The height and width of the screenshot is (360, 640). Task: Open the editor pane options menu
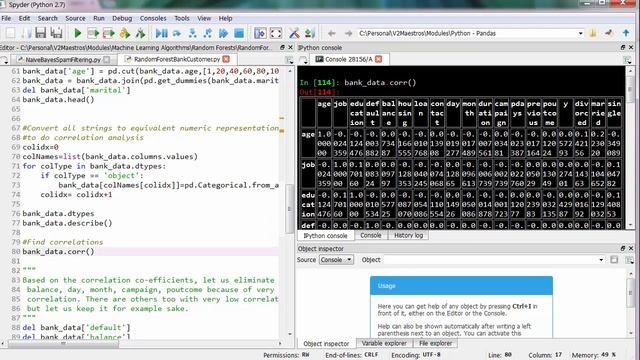(x=289, y=60)
